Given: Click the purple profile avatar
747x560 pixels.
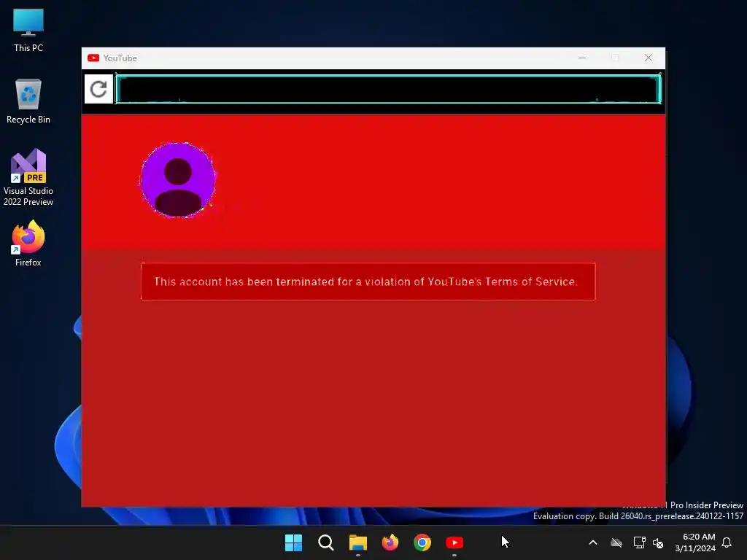Looking at the screenshot, I should click(178, 180).
